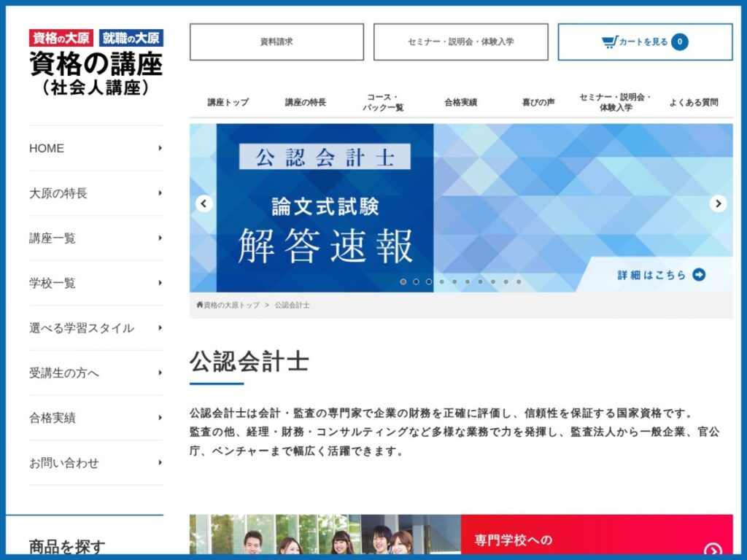Open the 喜びの声 nav tab
747x560 pixels.
click(539, 102)
